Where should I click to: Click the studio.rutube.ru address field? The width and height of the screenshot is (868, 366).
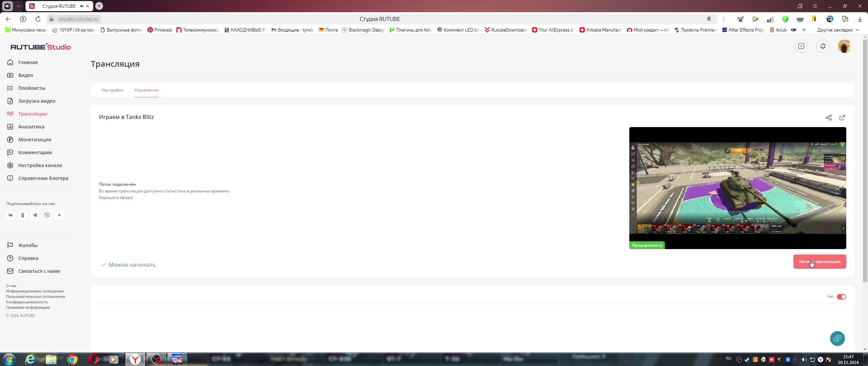(78, 19)
